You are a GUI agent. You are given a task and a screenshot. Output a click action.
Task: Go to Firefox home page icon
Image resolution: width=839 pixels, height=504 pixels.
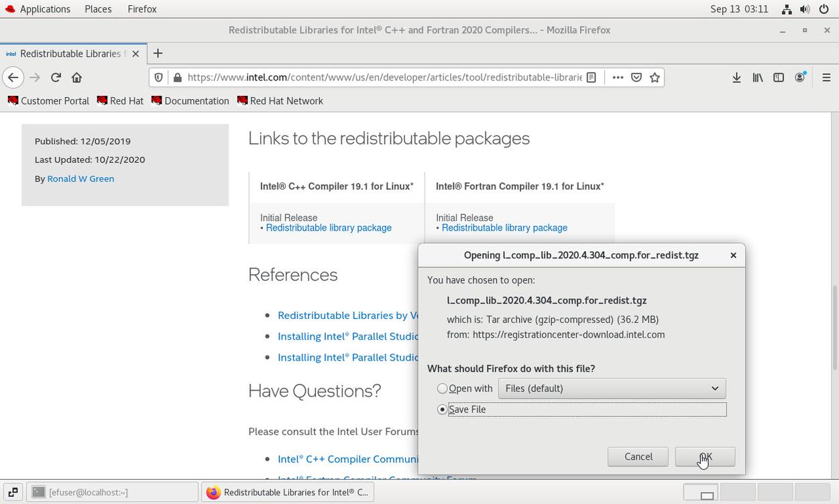coord(76,77)
